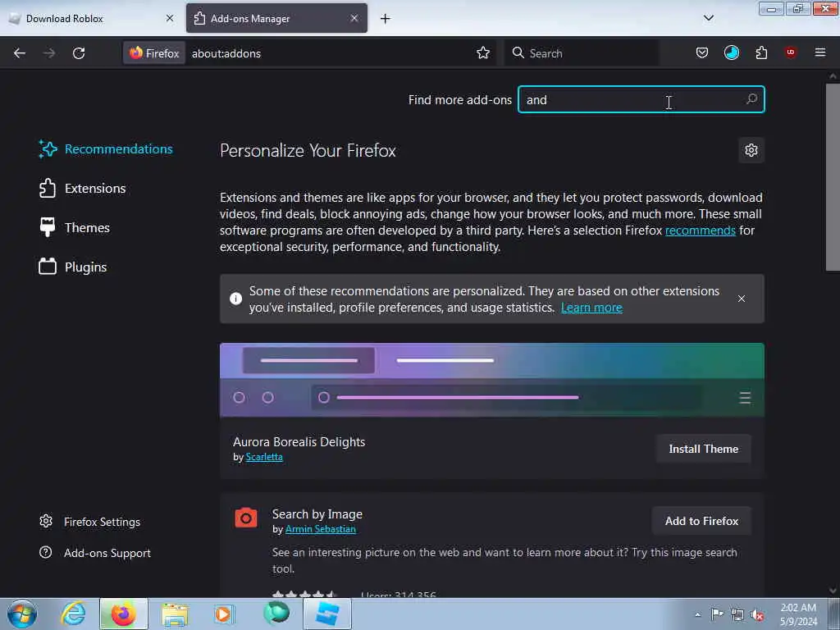
Task: Add Search by Image to Firefox
Action: [701, 521]
